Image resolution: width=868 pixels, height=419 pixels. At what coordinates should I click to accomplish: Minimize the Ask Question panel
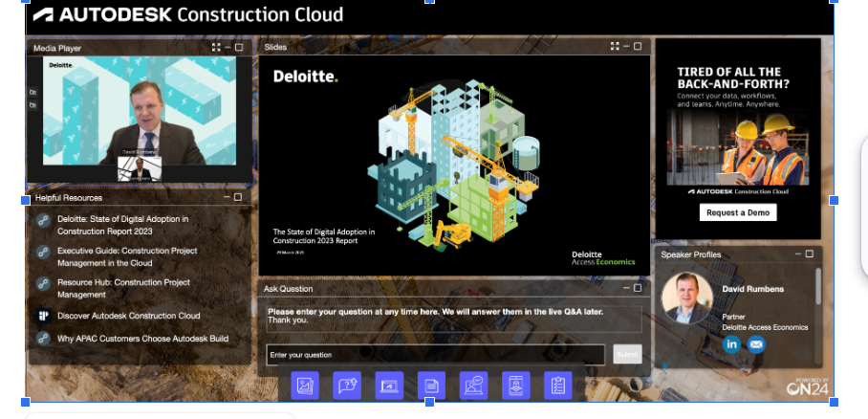[x=626, y=288]
